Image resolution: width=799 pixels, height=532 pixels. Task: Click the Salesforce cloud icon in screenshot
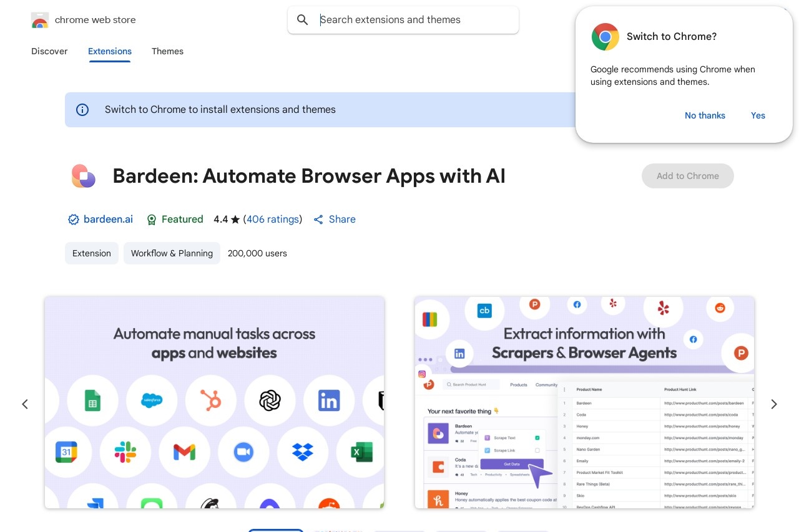pyautogui.click(x=152, y=400)
